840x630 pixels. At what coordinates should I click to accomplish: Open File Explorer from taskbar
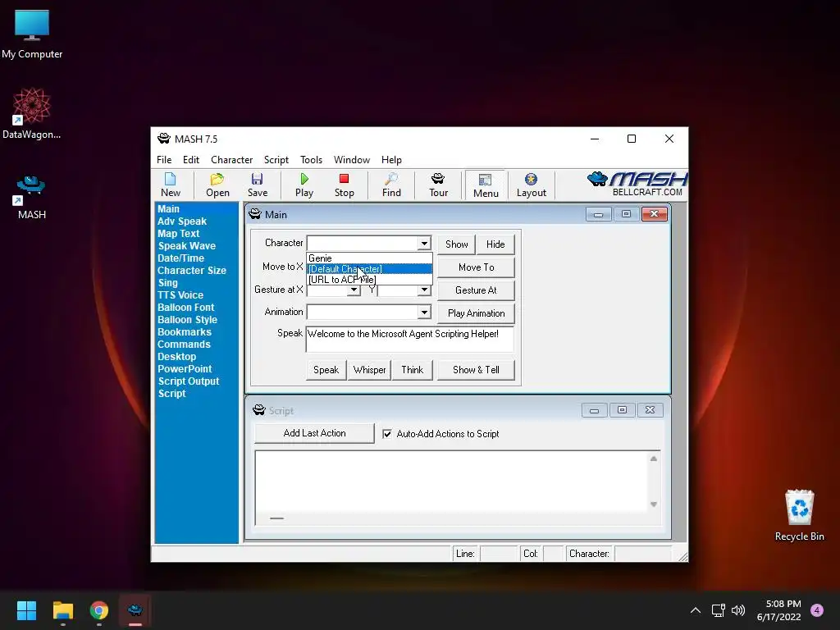click(62, 610)
